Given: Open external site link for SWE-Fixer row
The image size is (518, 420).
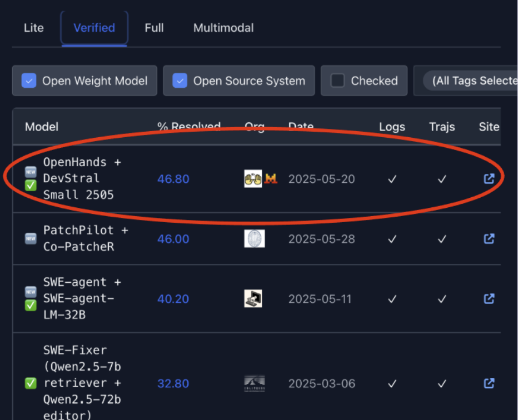Looking at the screenshot, I should pyautogui.click(x=489, y=383).
